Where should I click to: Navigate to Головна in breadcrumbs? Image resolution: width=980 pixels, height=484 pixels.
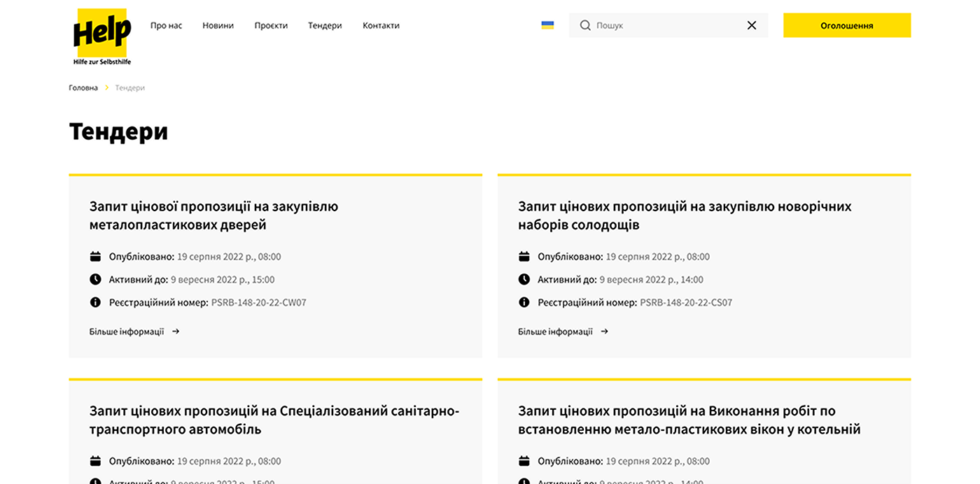point(83,88)
